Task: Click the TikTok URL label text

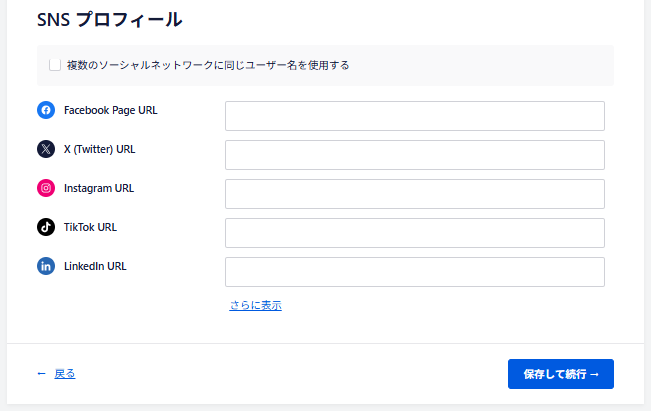Action: point(90,227)
